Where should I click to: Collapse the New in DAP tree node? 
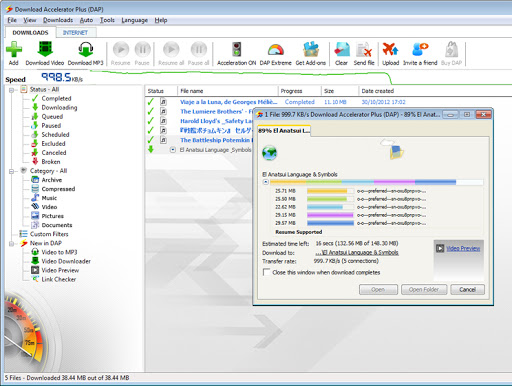click(x=12, y=244)
